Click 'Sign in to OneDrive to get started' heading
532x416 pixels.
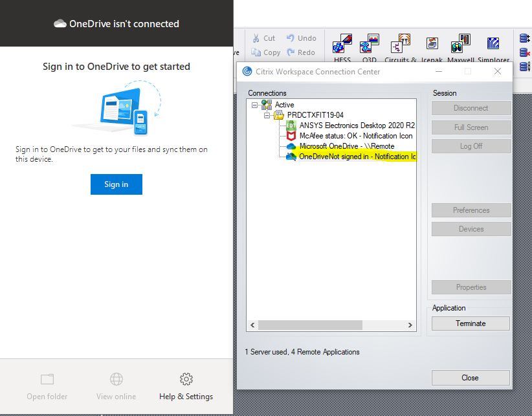(x=116, y=67)
